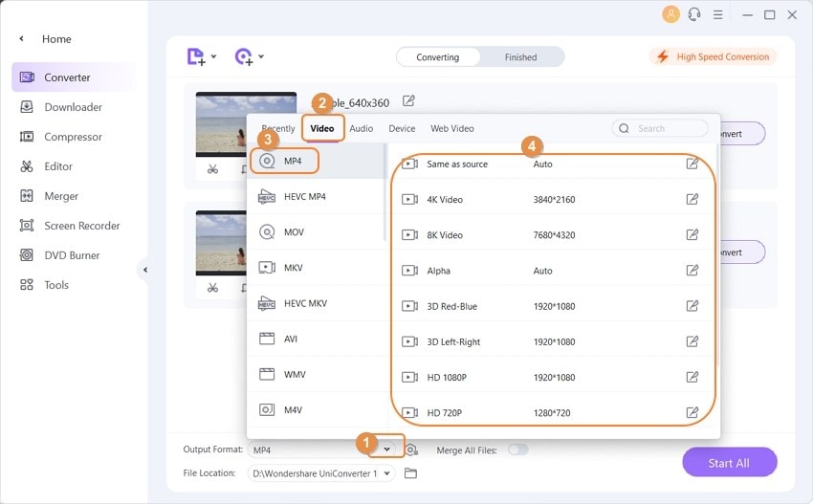Collapse the left sidebar panel
This screenshot has height=504, width=813.
(x=145, y=270)
